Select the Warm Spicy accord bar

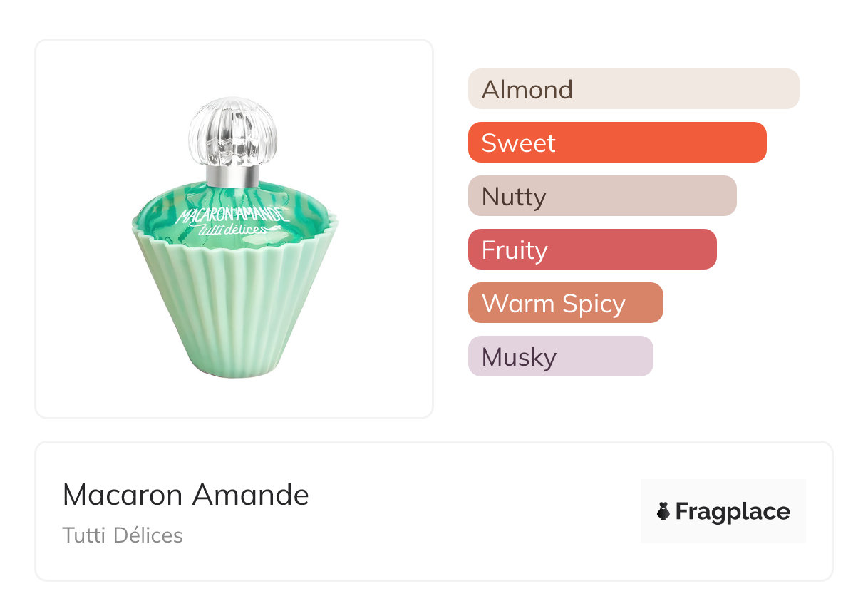tap(565, 303)
